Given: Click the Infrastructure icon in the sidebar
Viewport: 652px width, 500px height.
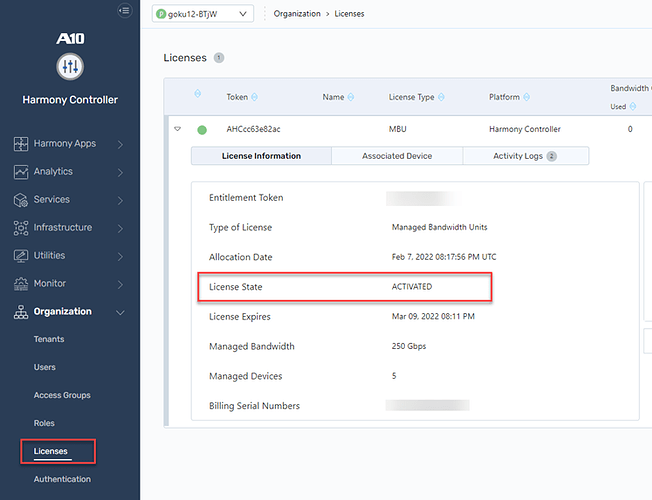Looking at the screenshot, I should point(21,228).
